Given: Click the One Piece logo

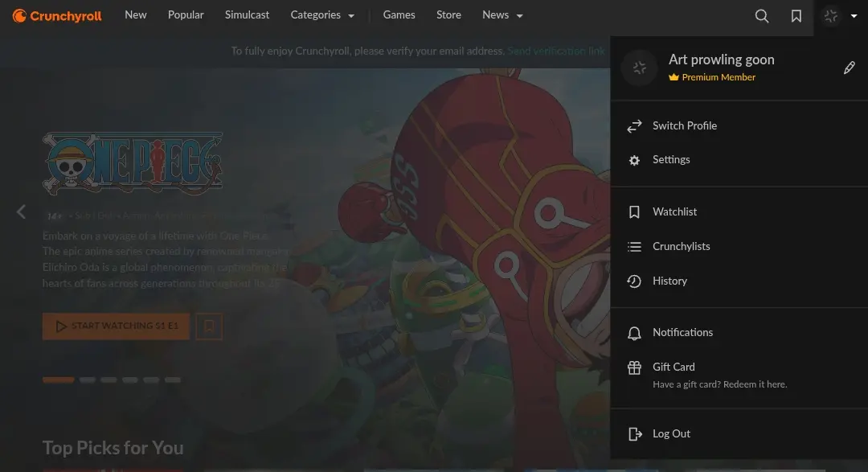Looking at the screenshot, I should [133, 163].
